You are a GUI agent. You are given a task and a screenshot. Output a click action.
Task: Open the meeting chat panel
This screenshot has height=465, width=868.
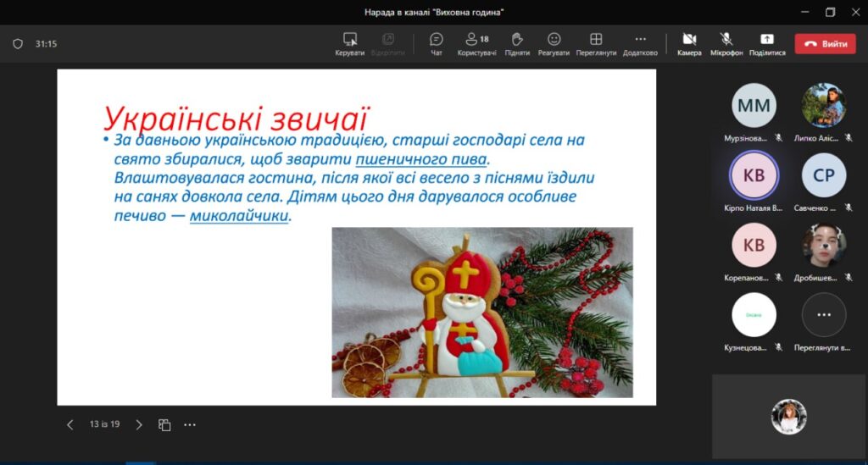tap(437, 40)
